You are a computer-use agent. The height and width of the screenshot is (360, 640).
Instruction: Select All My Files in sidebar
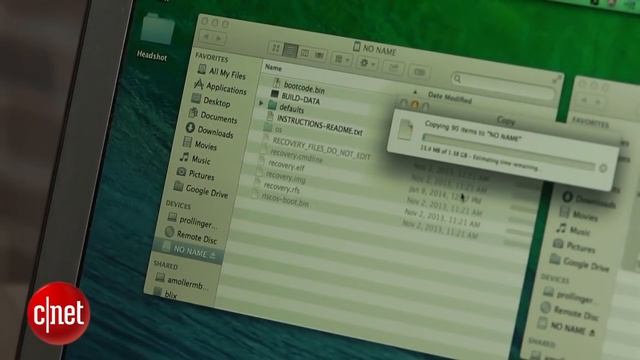coord(222,72)
